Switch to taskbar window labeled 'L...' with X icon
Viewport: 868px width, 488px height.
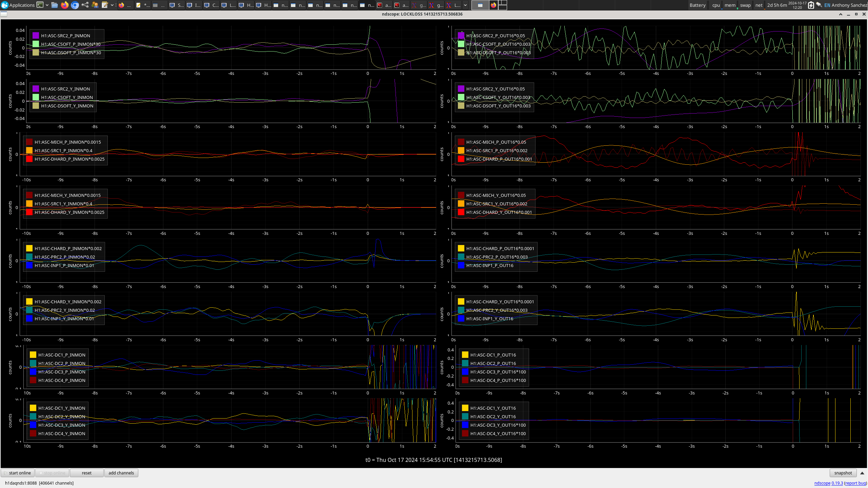[x=453, y=5]
